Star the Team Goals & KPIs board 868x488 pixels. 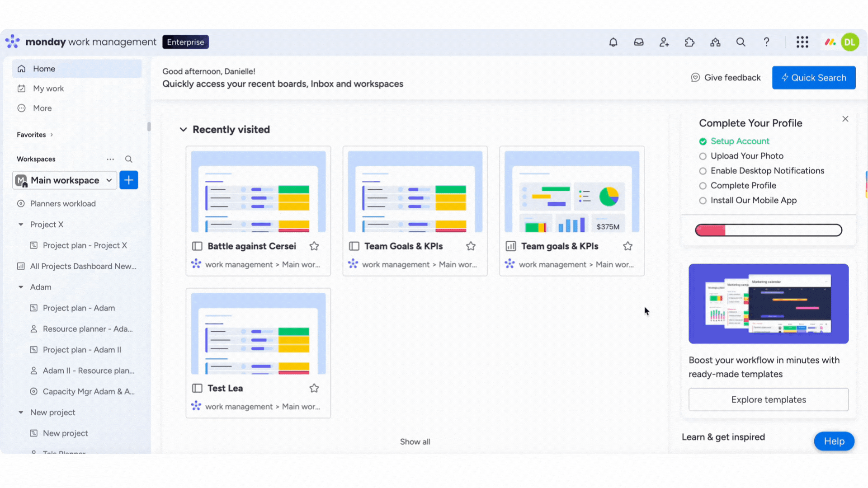tap(471, 246)
